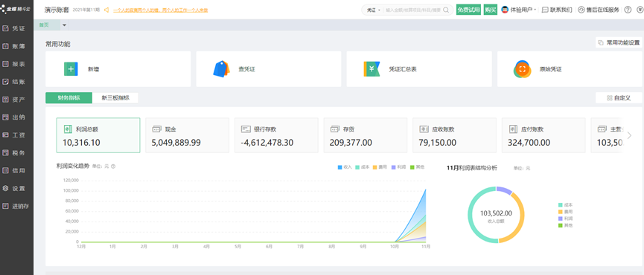644x275 pixels.
Task: Click the green plus 新增 icon
Action: point(71,69)
